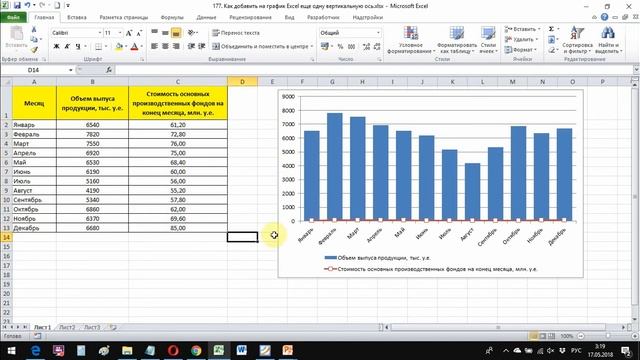640x360 pixels.
Task: Open Chrome from the taskbar
Action: (196, 351)
